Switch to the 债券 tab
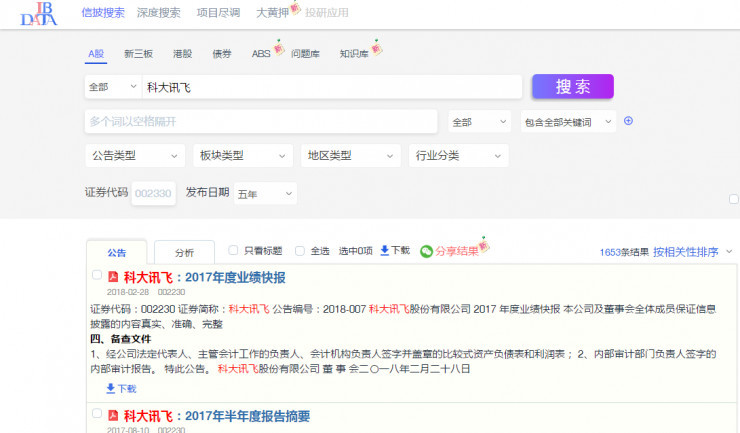 222,54
